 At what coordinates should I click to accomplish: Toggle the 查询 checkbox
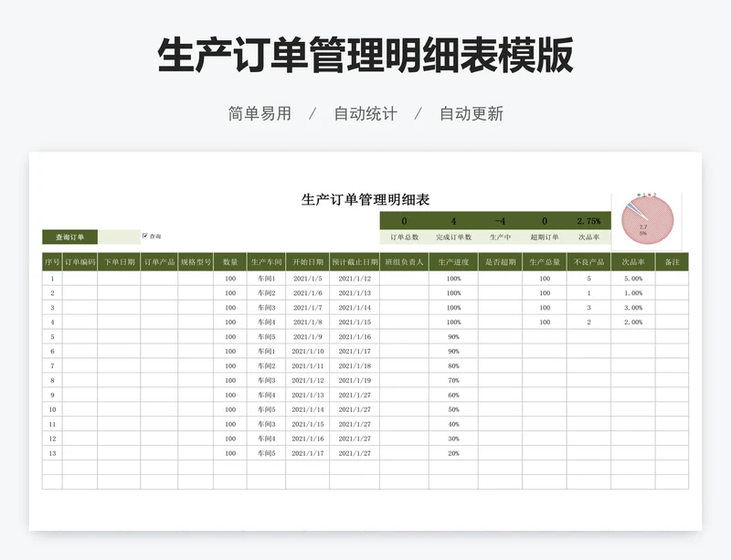point(145,236)
